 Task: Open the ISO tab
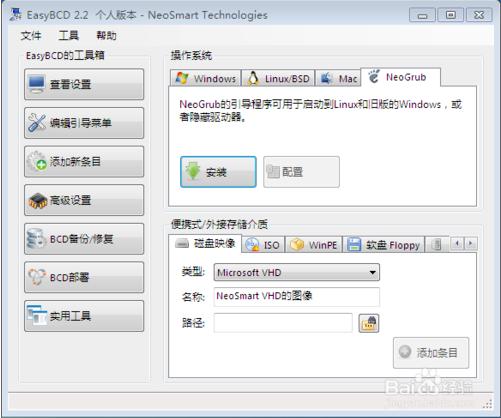point(263,245)
